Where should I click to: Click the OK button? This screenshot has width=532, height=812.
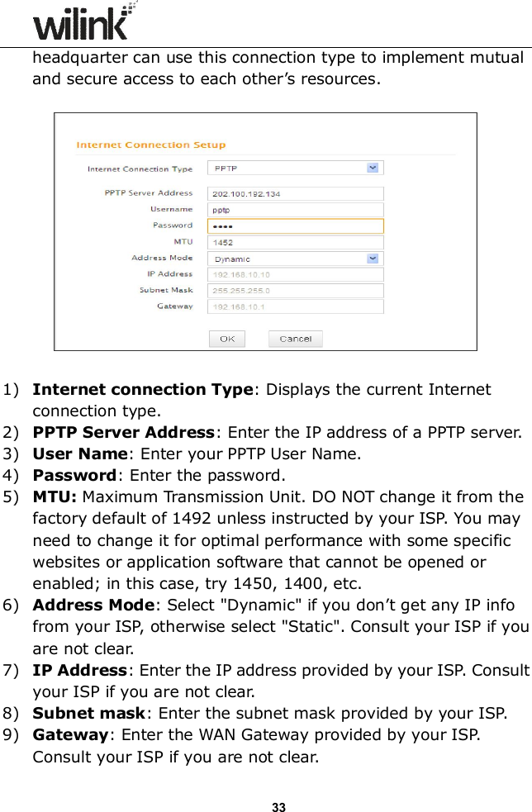point(227,338)
